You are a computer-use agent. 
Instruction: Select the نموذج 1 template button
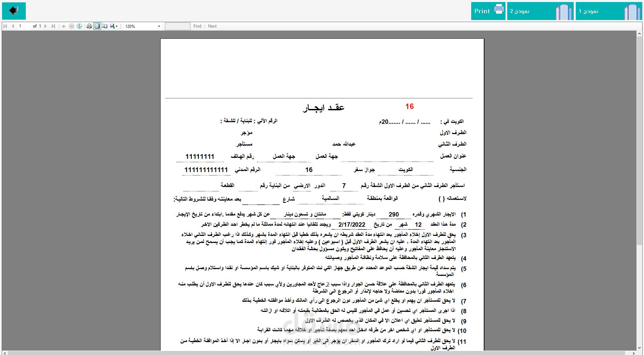(609, 11)
